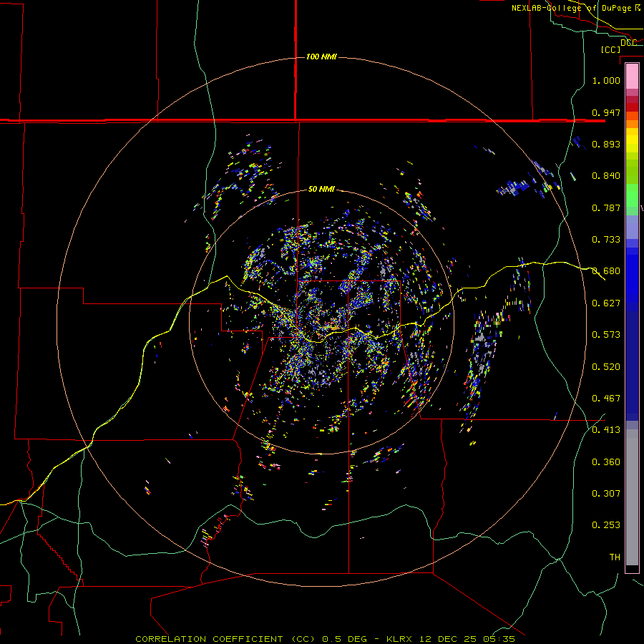The width and height of the screenshot is (644, 644).
Task: Click the 0.680 color scale value
Action: point(606,271)
